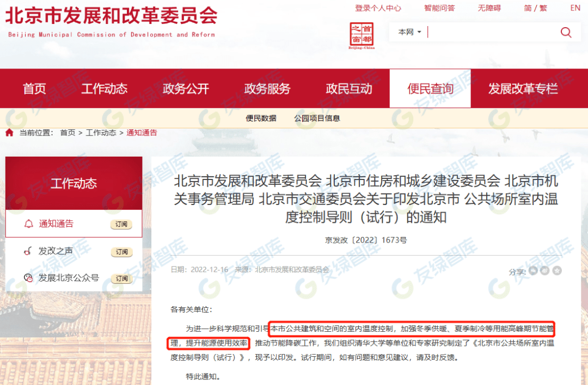Image resolution: width=588 pixels, height=385 pixels.
Task: Open the 公园项目信息 submenu link
Action: [317, 118]
